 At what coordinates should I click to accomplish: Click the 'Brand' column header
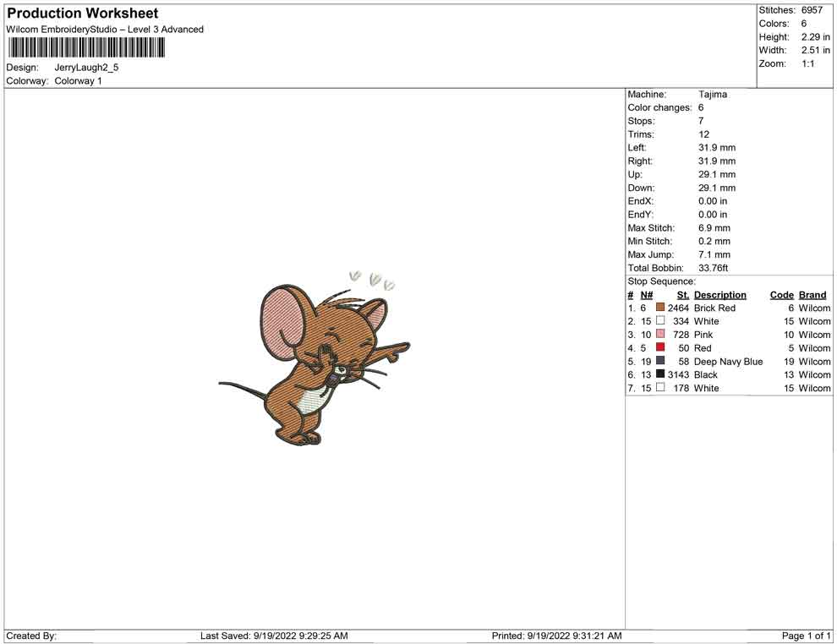[812, 295]
